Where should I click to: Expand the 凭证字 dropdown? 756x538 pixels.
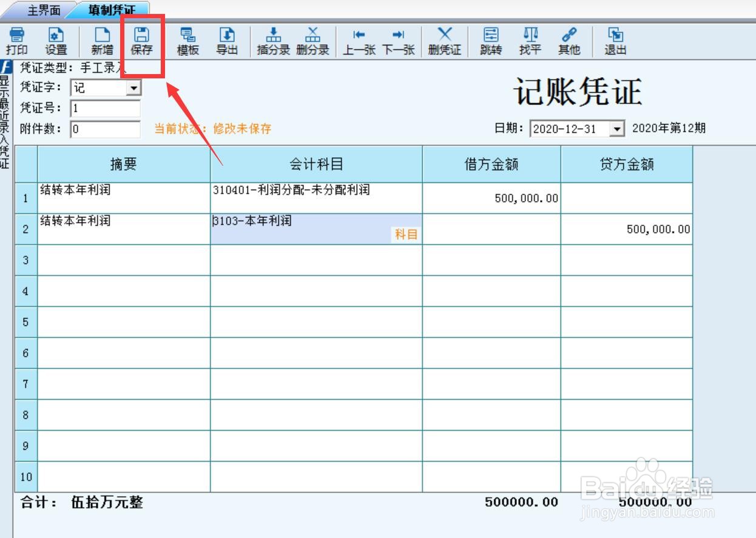point(133,88)
